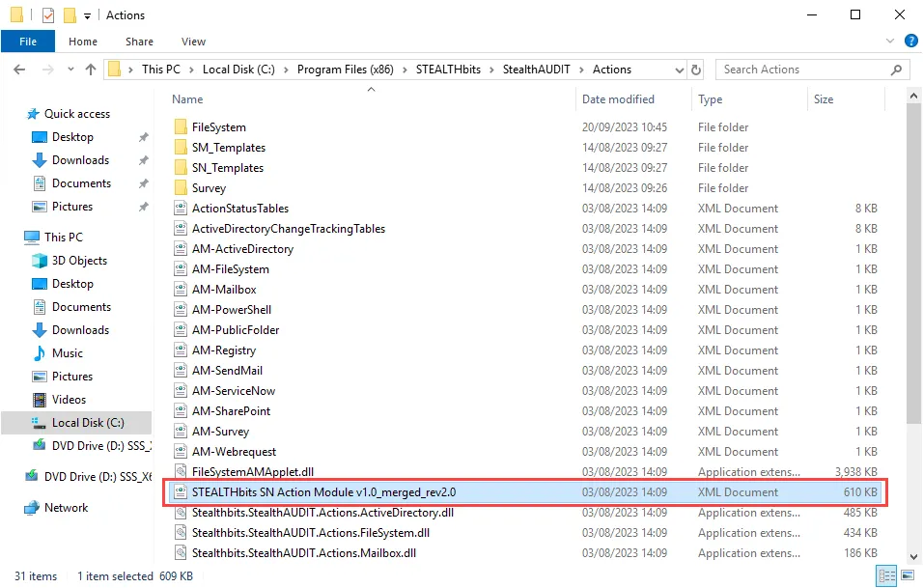Click the New Folder icon in the title bar
This screenshot has height=588, width=923.
pos(70,15)
